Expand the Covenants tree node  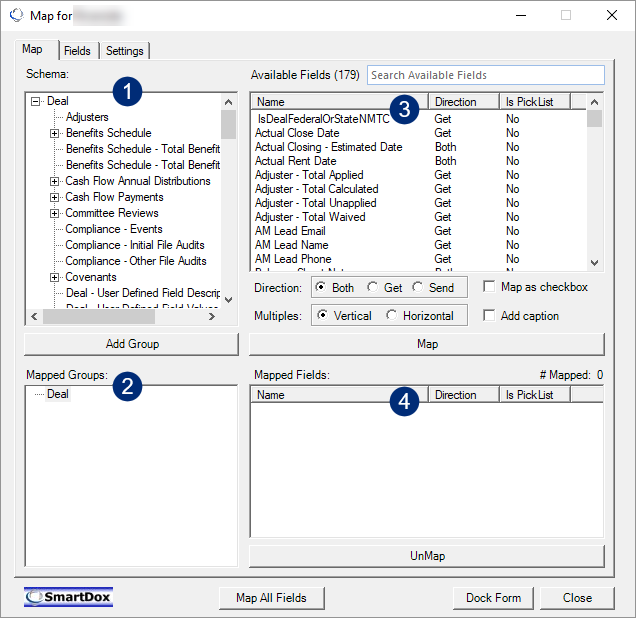[x=54, y=277]
